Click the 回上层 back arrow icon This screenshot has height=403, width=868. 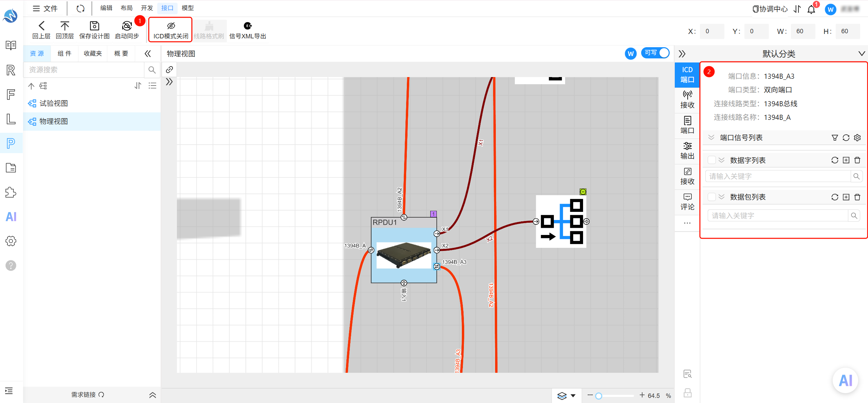pos(41,26)
